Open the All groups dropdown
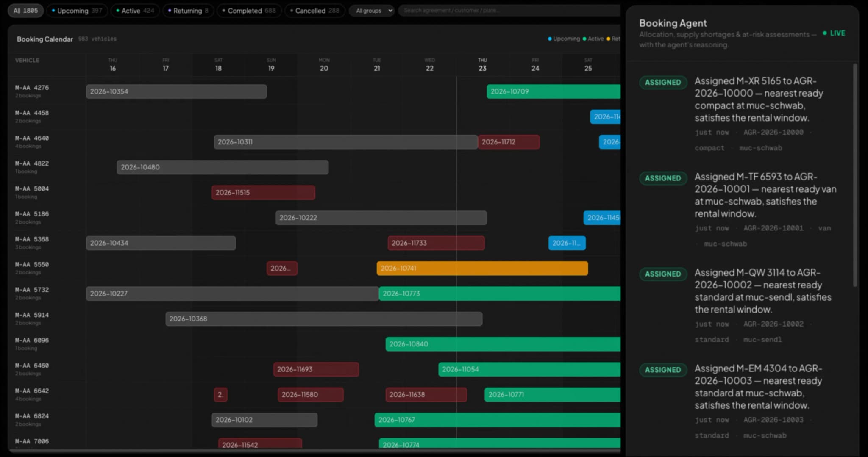The width and height of the screenshot is (868, 457). click(x=372, y=11)
